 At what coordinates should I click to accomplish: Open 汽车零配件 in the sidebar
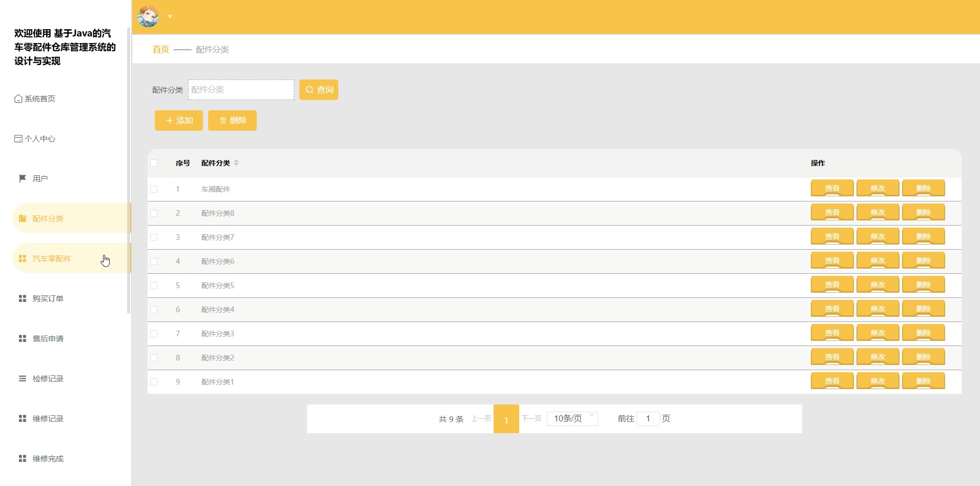tap(52, 258)
